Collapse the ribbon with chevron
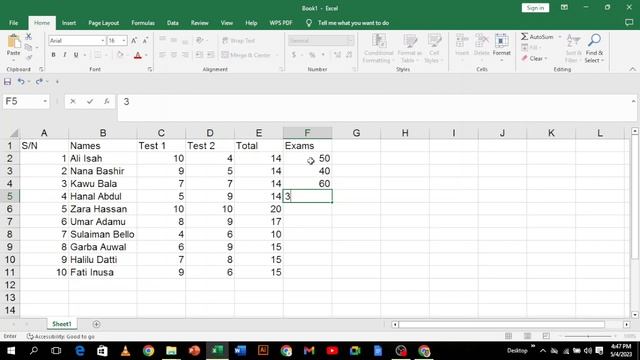Screen dimensions: 640x360 (632, 69)
